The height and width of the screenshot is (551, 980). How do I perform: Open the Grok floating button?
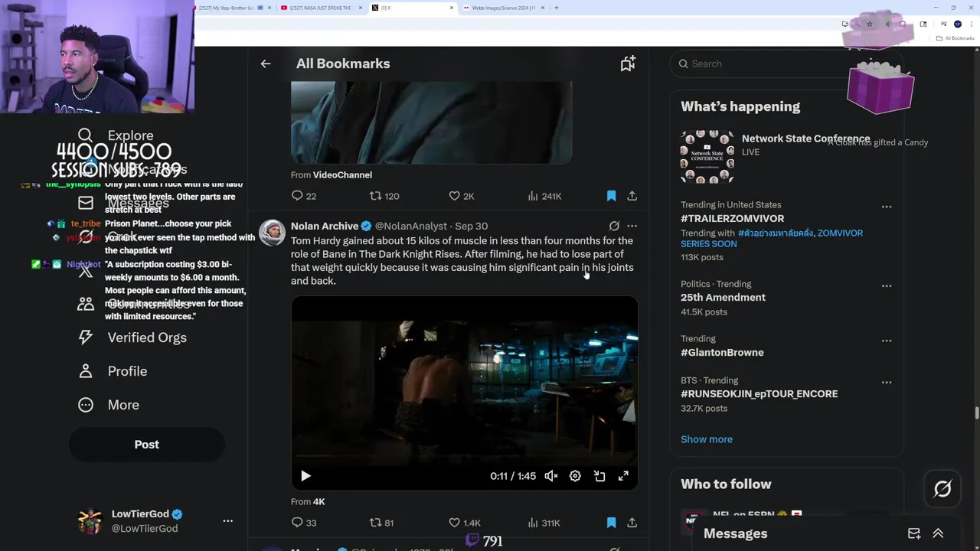coord(942,489)
